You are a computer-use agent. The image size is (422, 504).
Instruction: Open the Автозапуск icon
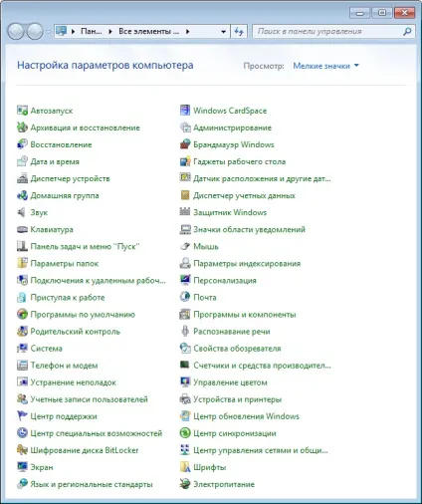(x=22, y=111)
